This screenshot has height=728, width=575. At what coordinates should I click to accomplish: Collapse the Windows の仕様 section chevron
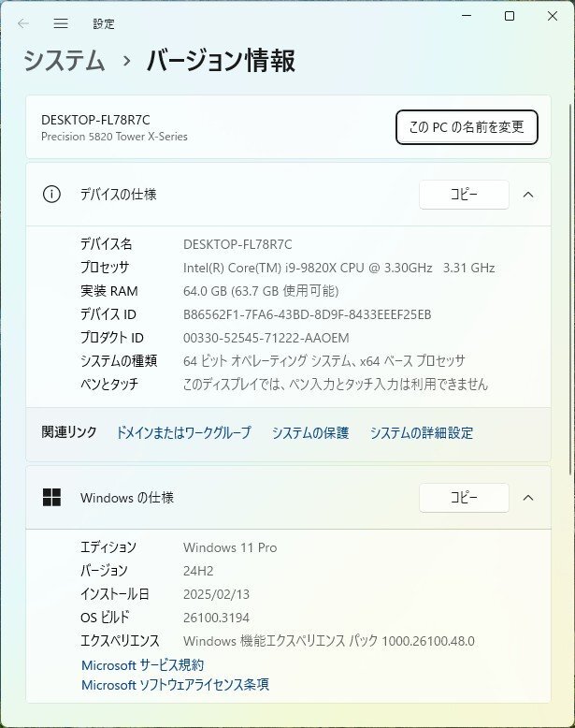click(x=528, y=498)
